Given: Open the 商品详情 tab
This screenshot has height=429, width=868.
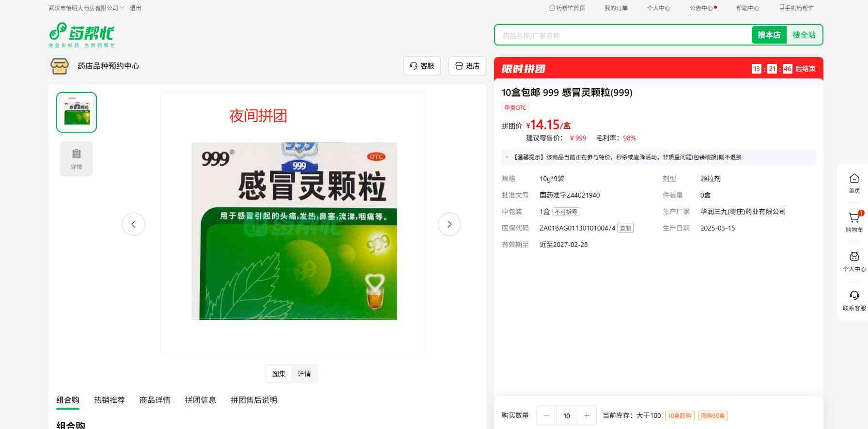Looking at the screenshot, I should [155, 400].
